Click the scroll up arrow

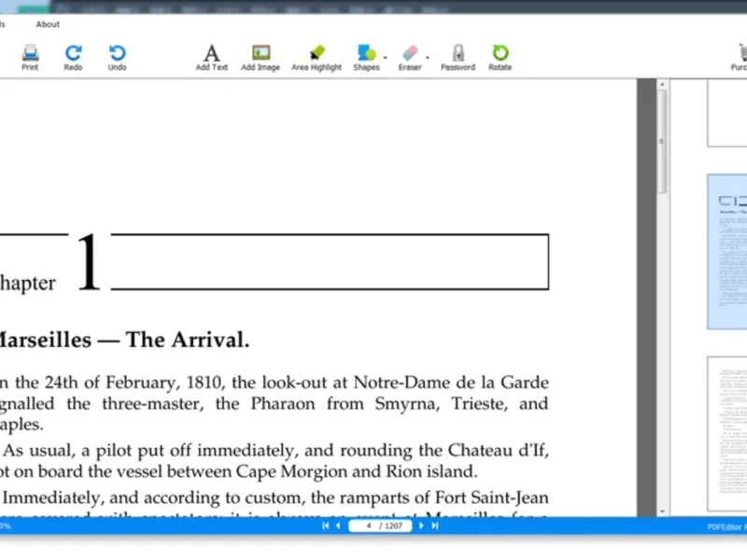coord(662,84)
